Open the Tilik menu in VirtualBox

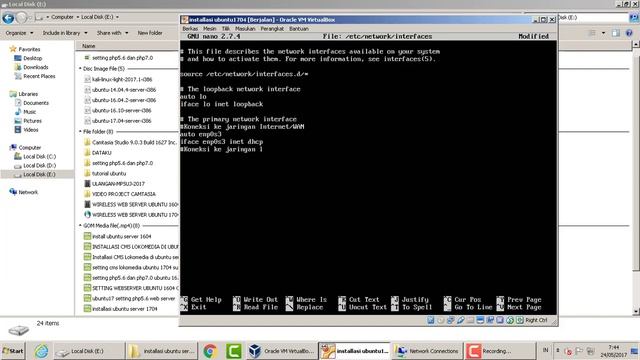point(226,29)
